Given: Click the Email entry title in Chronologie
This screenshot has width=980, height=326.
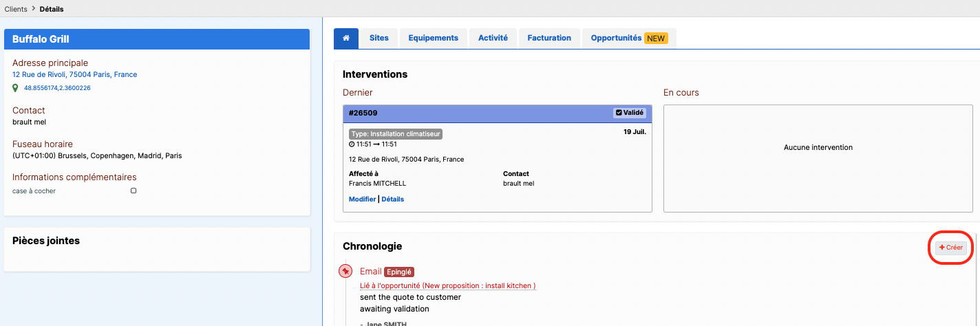Looking at the screenshot, I should point(370,272).
